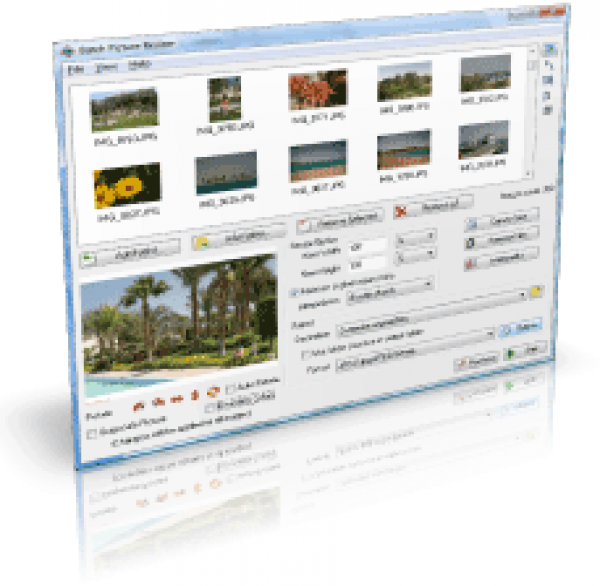Viewport: 600px width, 586px height.
Task: Open the Destination folder dropdown
Action: coord(432,313)
